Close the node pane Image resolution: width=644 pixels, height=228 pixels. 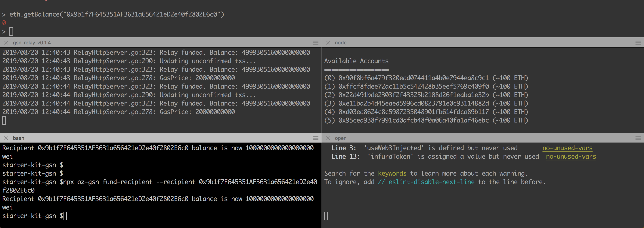click(328, 43)
